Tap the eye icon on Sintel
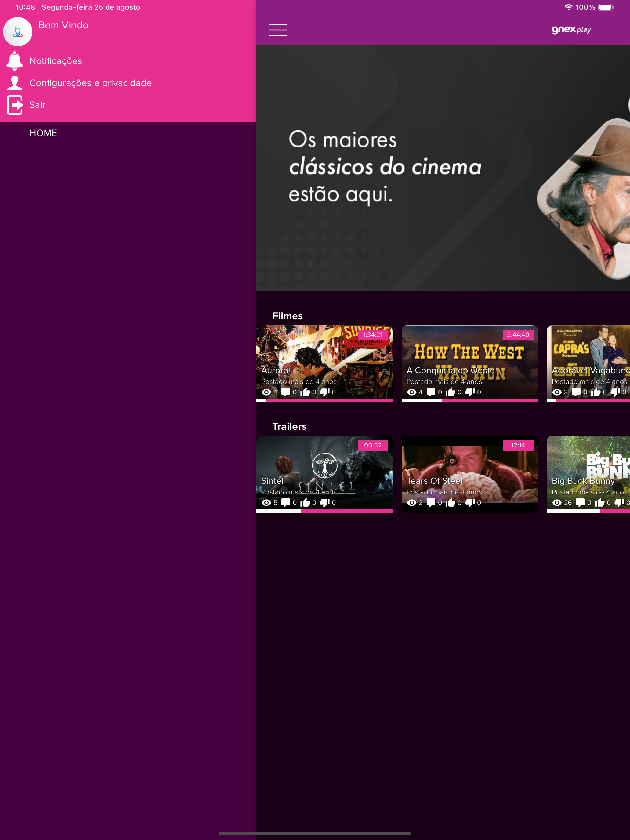This screenshot has width=630, height=840. (266, 502)
